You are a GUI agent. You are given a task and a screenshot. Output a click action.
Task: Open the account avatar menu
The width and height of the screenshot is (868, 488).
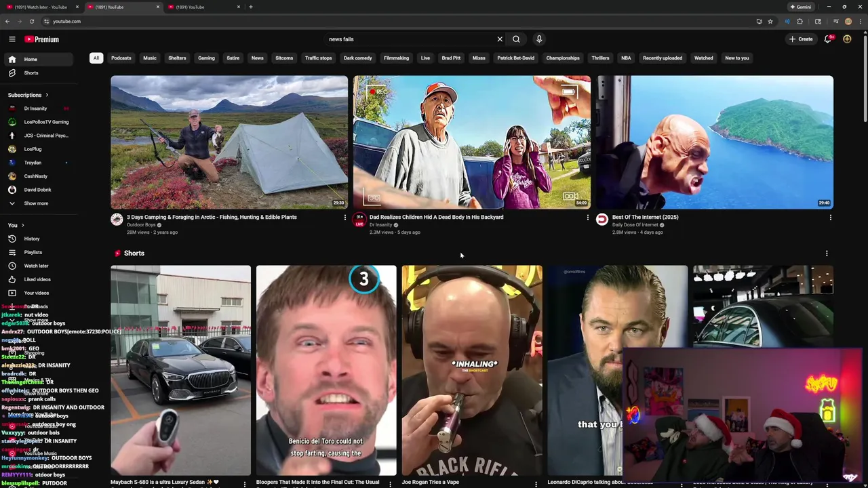(847, 39)
